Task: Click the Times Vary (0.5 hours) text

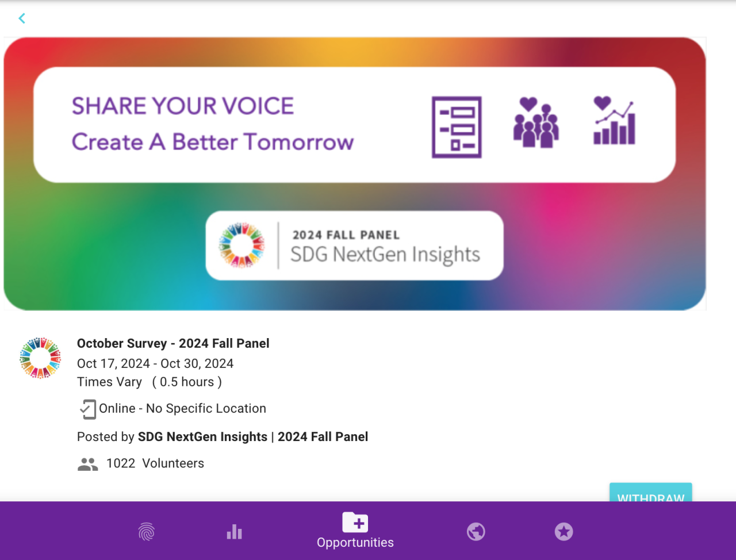Action: [149, 382]
